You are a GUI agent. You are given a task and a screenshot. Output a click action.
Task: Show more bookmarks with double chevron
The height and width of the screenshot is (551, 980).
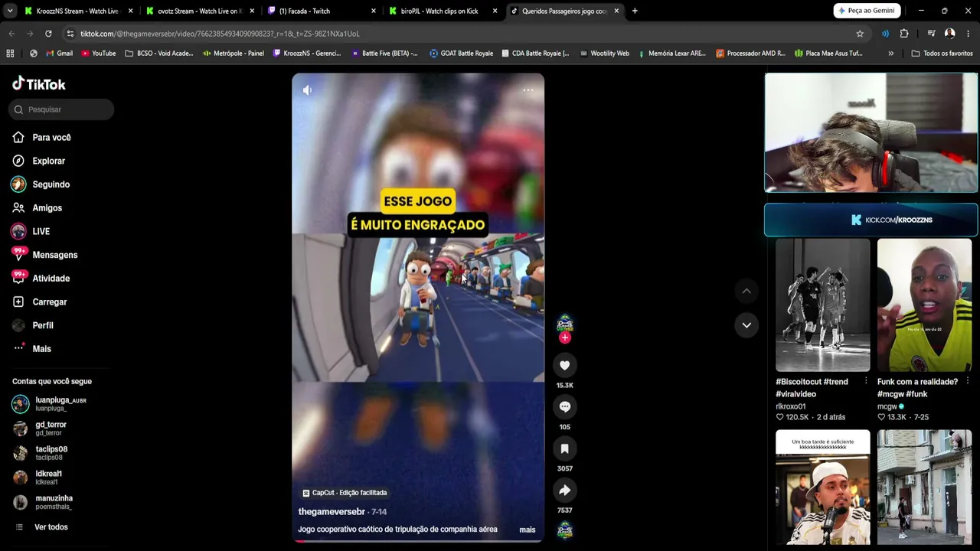tap(890, 54)
